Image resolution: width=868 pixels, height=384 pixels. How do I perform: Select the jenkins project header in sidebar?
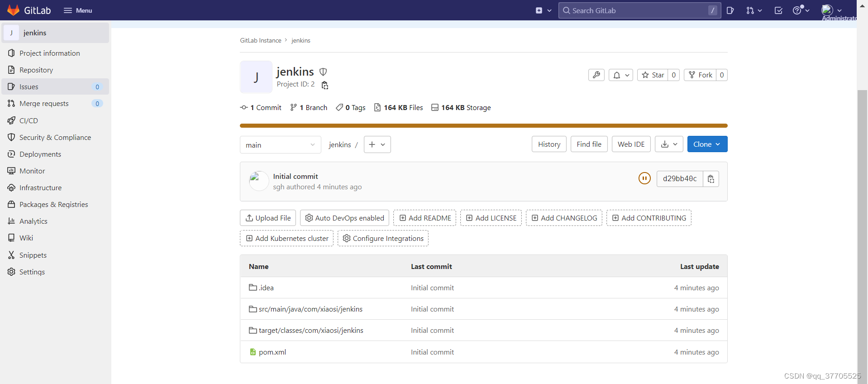click(x=55, y=33)
